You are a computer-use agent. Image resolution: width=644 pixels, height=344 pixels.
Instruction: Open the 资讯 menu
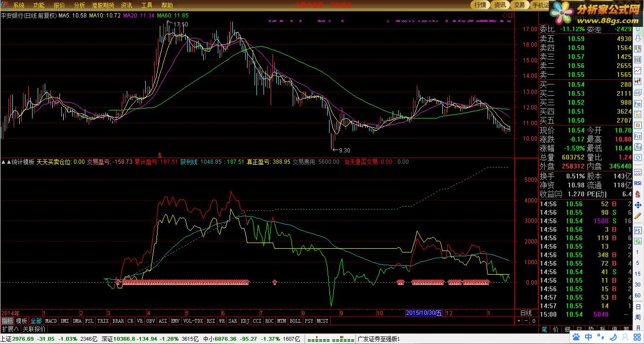pos(126,5)
